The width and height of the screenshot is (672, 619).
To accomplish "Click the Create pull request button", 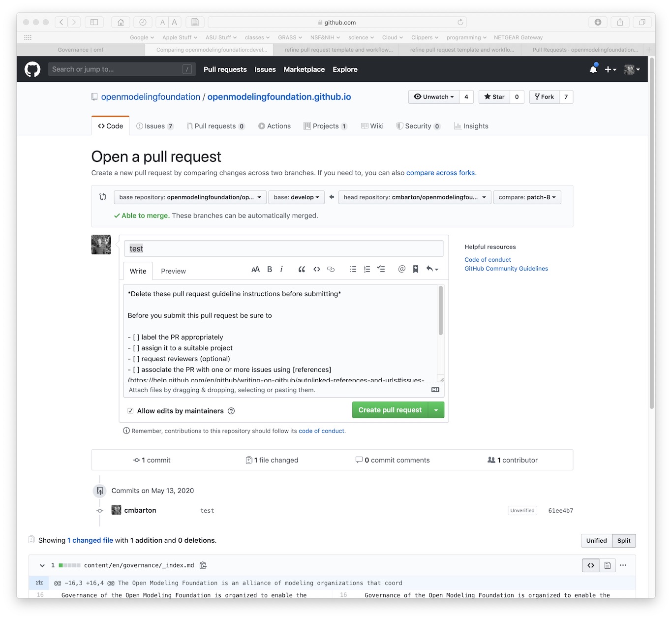I will 390,410.
